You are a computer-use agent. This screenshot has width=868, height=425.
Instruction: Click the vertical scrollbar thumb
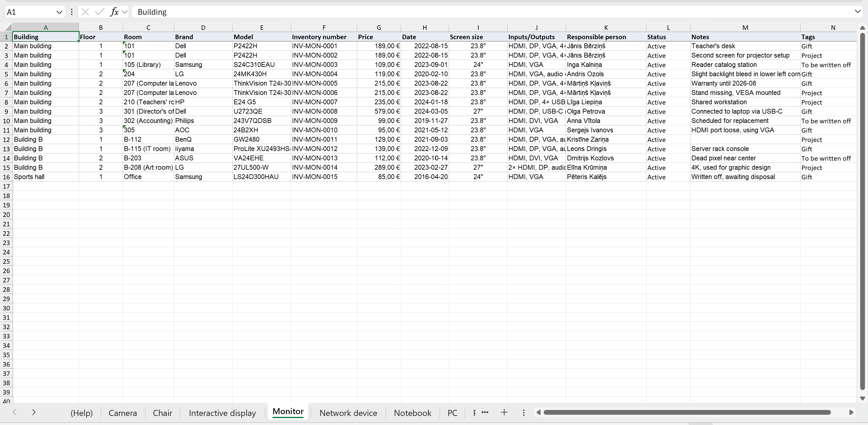click(x=862, y=211)
